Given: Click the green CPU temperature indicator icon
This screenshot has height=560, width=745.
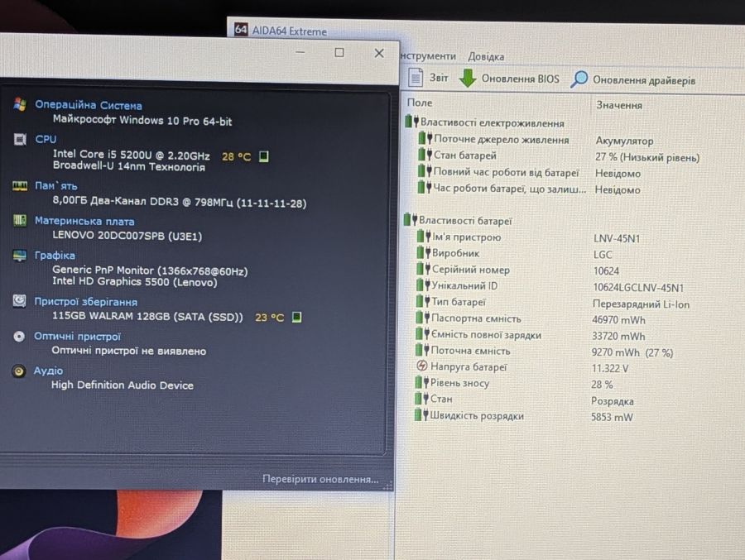Looking at the screenshot, I should tap(264, 156).
